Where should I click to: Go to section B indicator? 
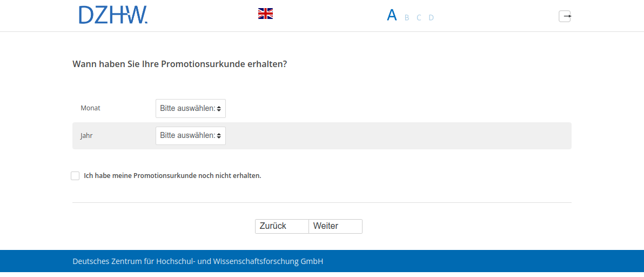(407, 18)
